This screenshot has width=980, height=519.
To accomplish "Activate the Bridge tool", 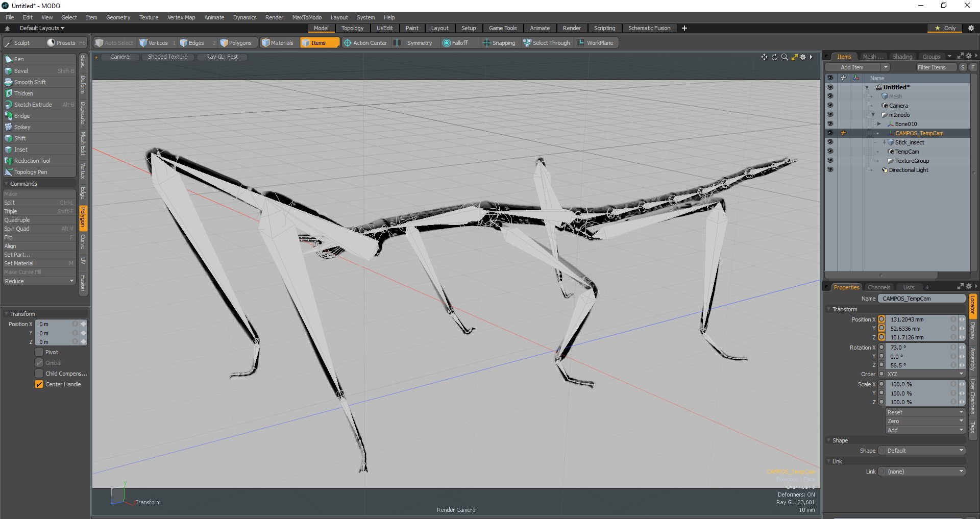I will coord(39,116).
